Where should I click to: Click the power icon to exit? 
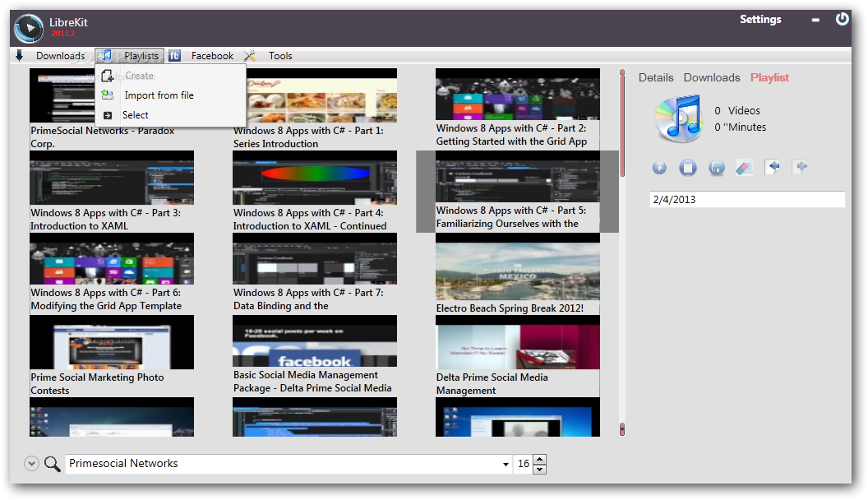coord(842,20)
